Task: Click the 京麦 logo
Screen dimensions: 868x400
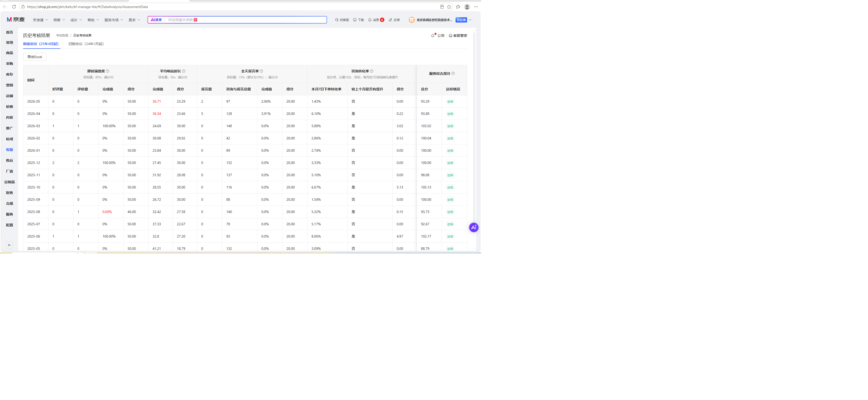Action: [x=16, y=20]
